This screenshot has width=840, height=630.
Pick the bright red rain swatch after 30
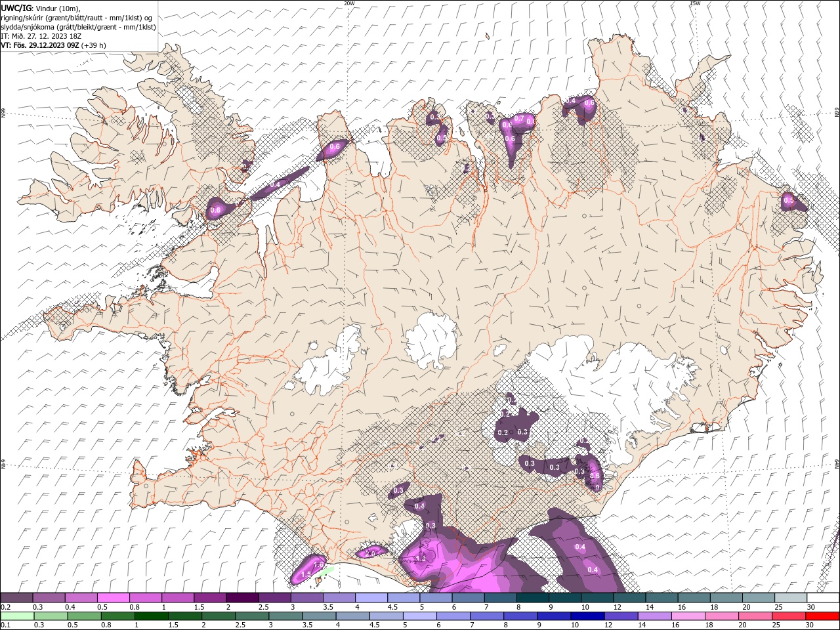coord(822,616)
